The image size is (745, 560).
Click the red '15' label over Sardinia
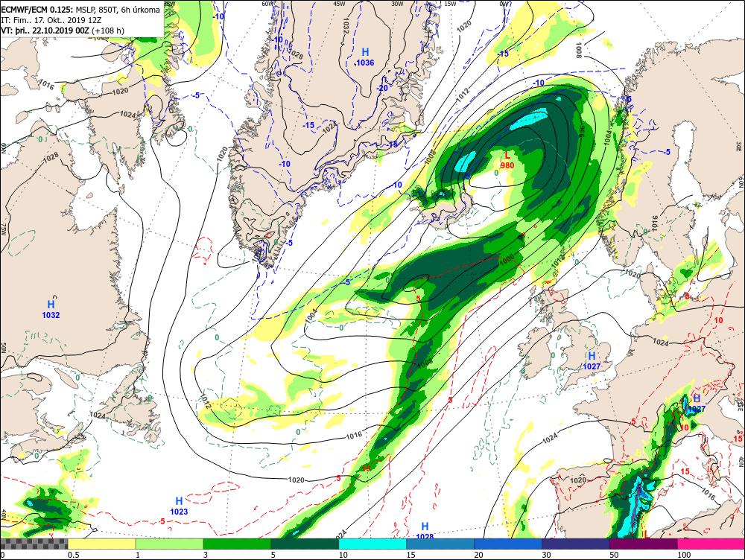pos(685,471)
